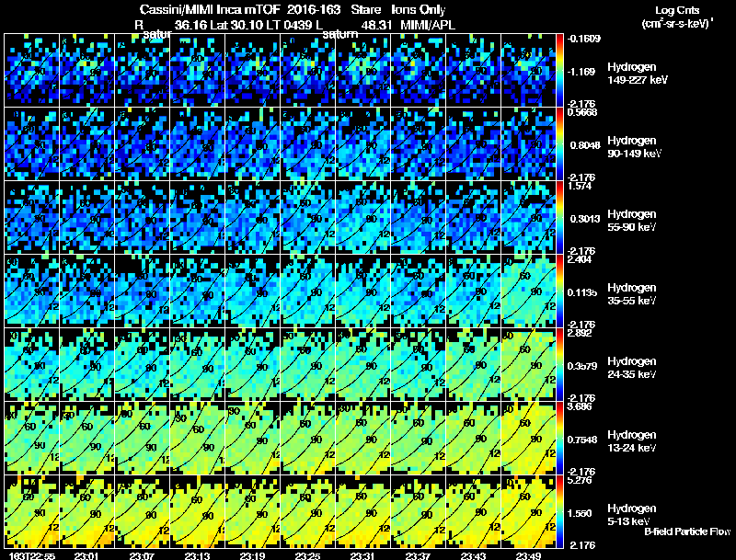Open the 5-13 keV panel at 23:49
This screenshot has height=560, width=736.
pos(528,511)
